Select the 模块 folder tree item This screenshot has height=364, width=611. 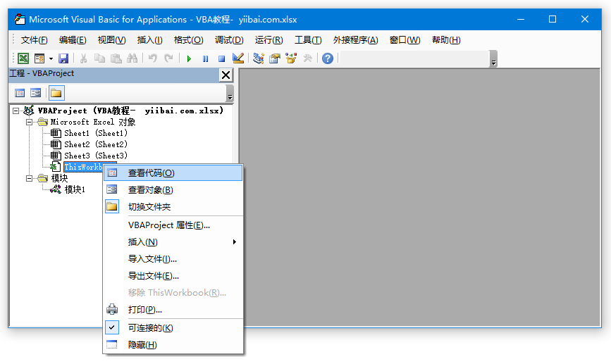click(59, 178)
